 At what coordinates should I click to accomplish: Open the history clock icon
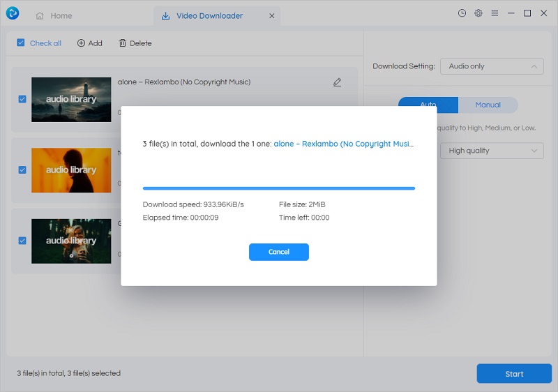462,13
